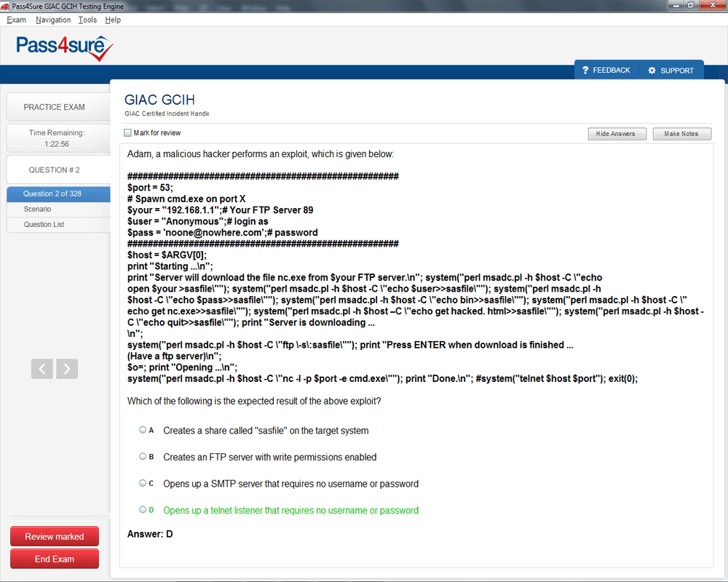Click the PRACTICE EXAM panel

coord(58,107)
